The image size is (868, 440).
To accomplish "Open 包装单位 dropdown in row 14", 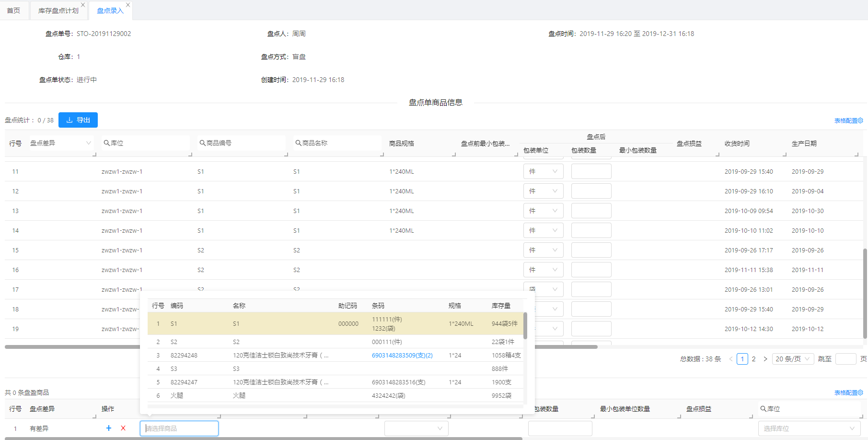I will (544, 230).
